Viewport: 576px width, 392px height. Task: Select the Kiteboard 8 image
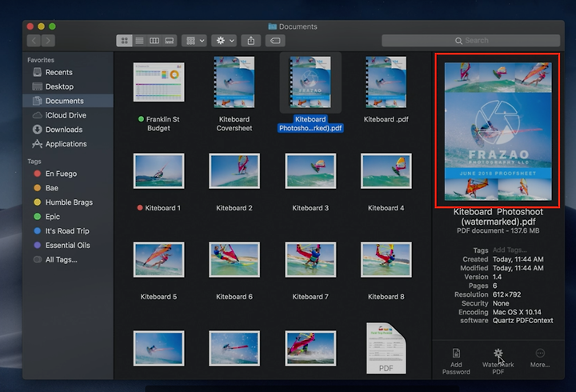point(386,259)
